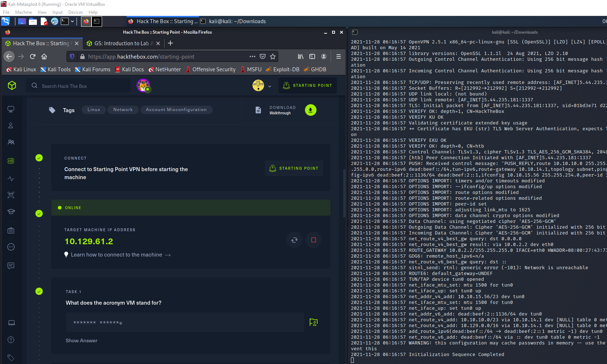
Task: Open the green labs server sidebar icon
Action: point(11,161)
